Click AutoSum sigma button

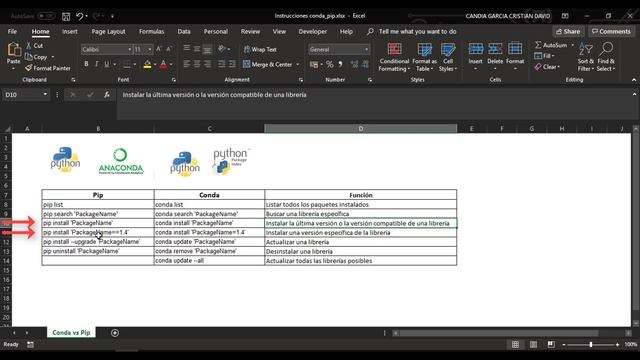coord(551,45)
